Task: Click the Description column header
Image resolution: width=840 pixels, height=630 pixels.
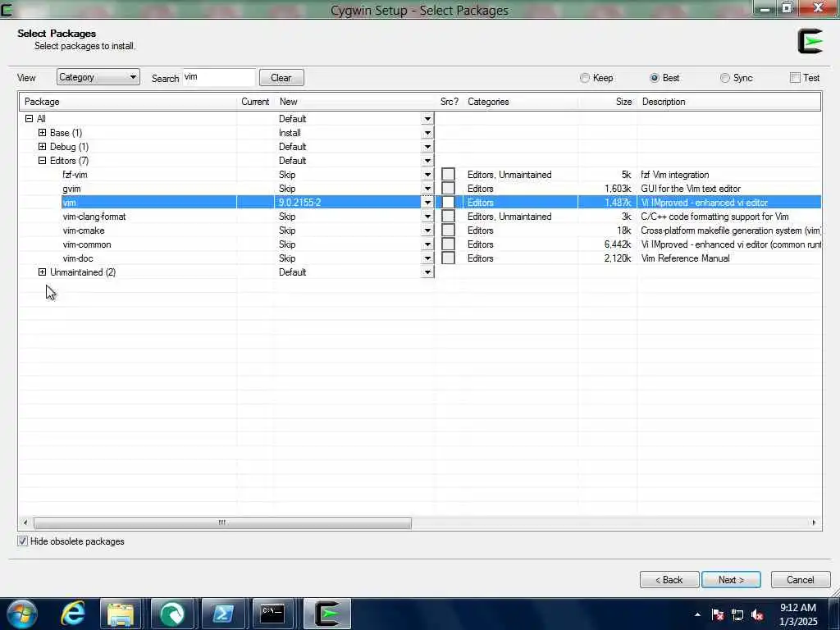Action: pos(729,102)
